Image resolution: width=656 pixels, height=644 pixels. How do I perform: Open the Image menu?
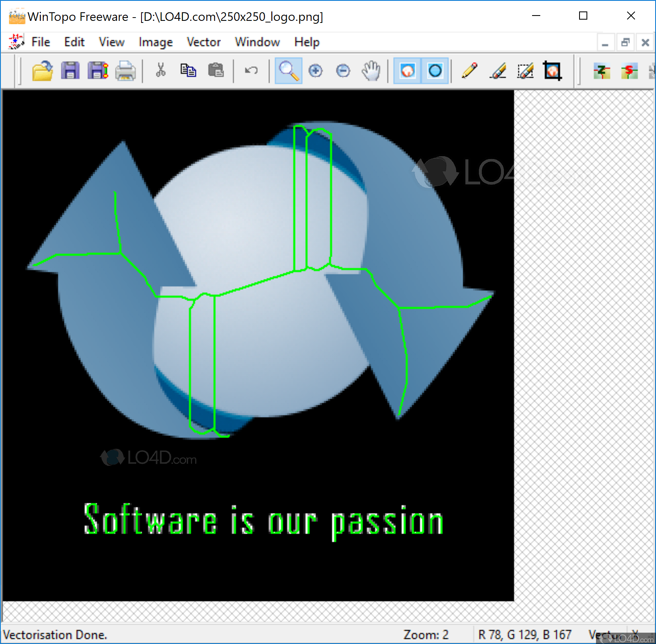point(155,42)
